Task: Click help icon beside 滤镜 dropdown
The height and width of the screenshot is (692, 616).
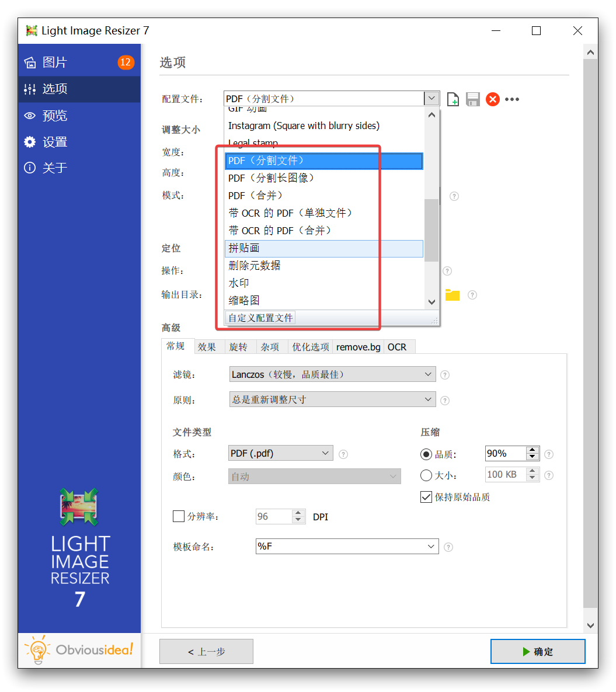Action: (x=445, y=375)
